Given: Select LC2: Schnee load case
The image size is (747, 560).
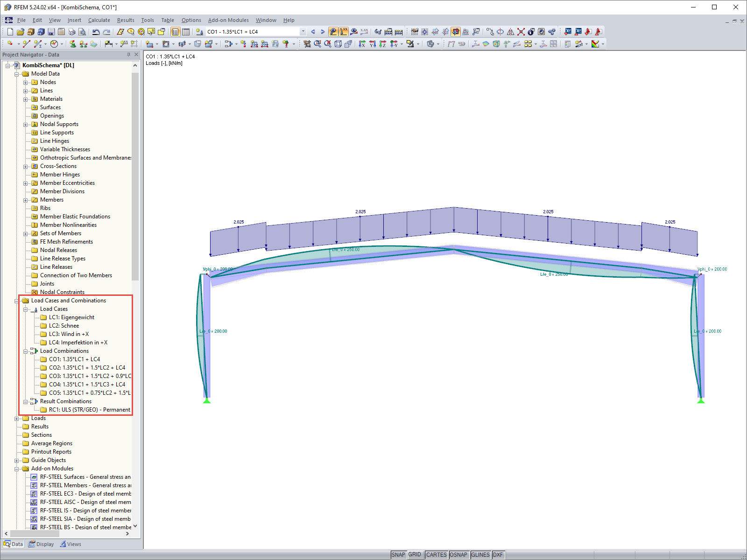Looking at the screenshot, I should pyautogui.click(x=64, y=326).
